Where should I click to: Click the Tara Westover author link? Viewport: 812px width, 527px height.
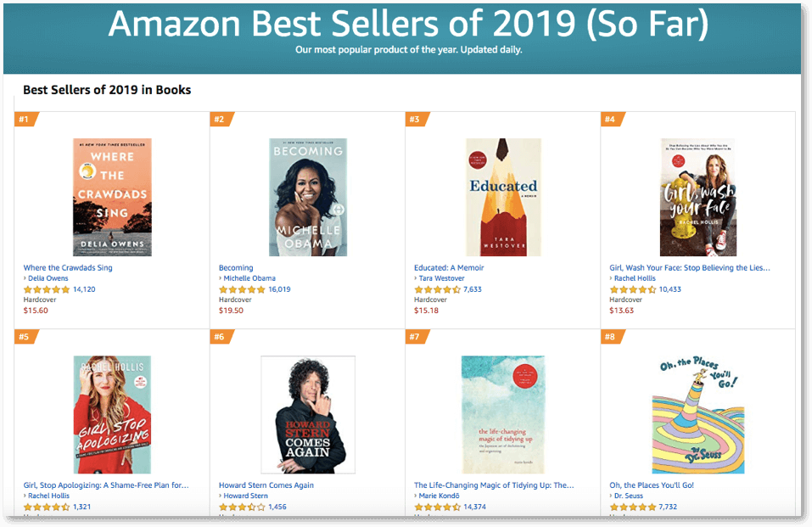tap(442, 278)
